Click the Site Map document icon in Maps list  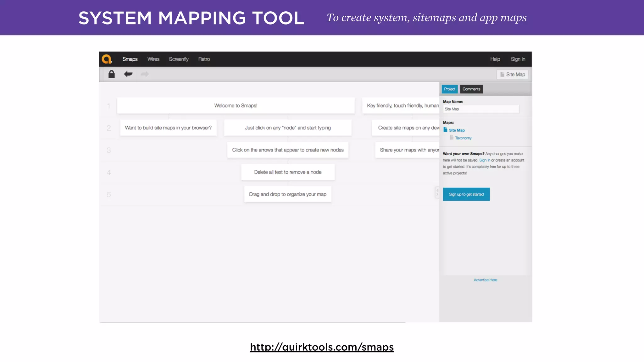[x=445, y=130]
